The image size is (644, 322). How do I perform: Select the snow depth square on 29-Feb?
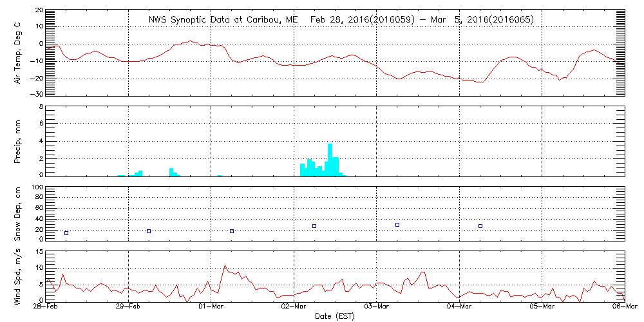149,231
